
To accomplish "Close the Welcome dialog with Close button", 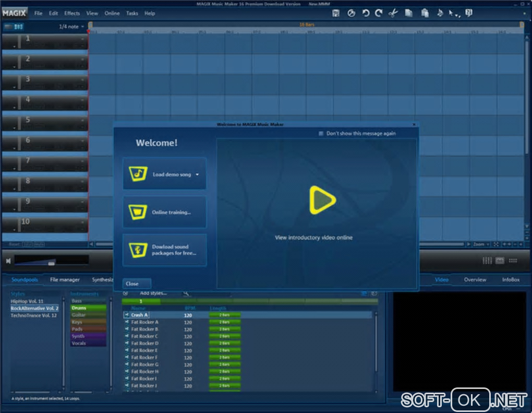I will pyautogui.click(x=137, y=284).
